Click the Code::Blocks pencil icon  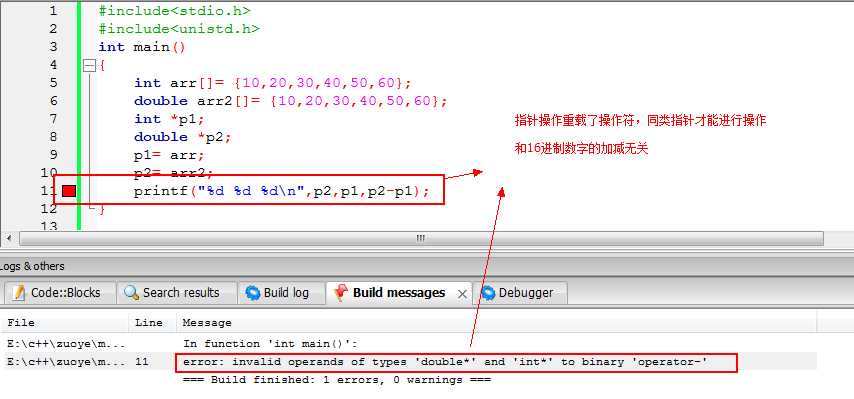(20, 293)
